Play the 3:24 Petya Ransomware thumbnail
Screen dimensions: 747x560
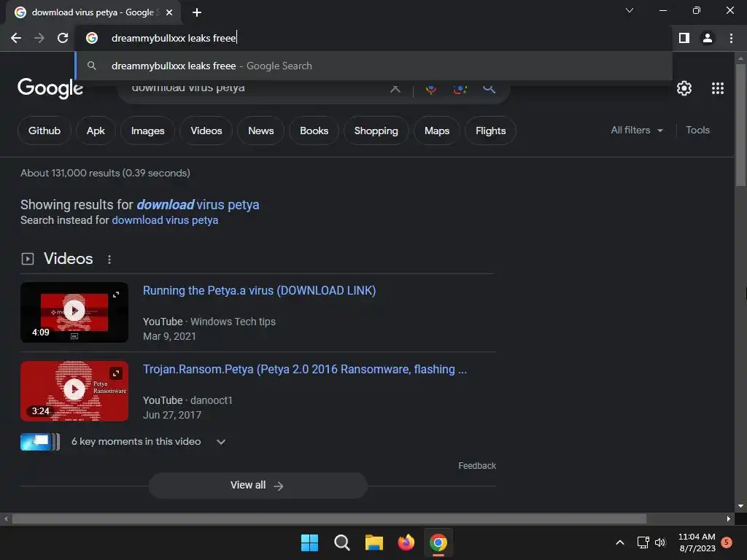click(74, 391)
